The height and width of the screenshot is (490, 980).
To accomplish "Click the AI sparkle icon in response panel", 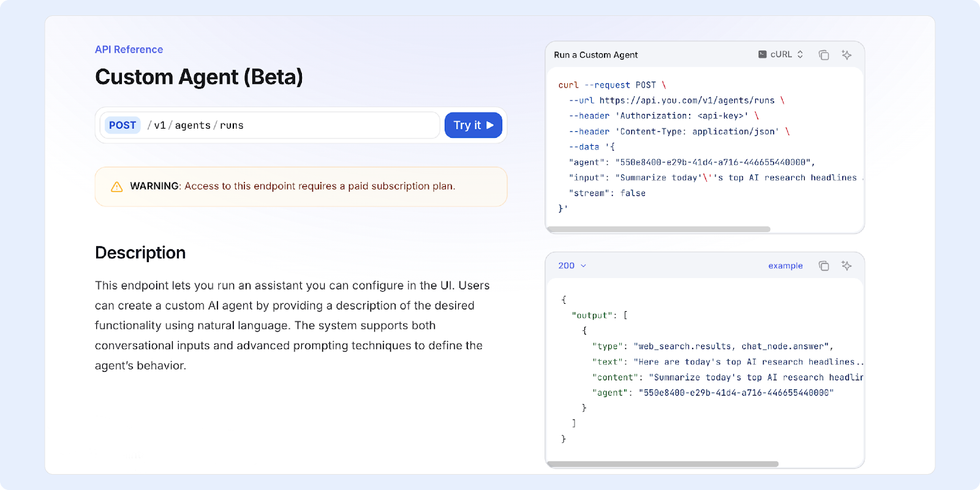I will [x=846, y=266].
